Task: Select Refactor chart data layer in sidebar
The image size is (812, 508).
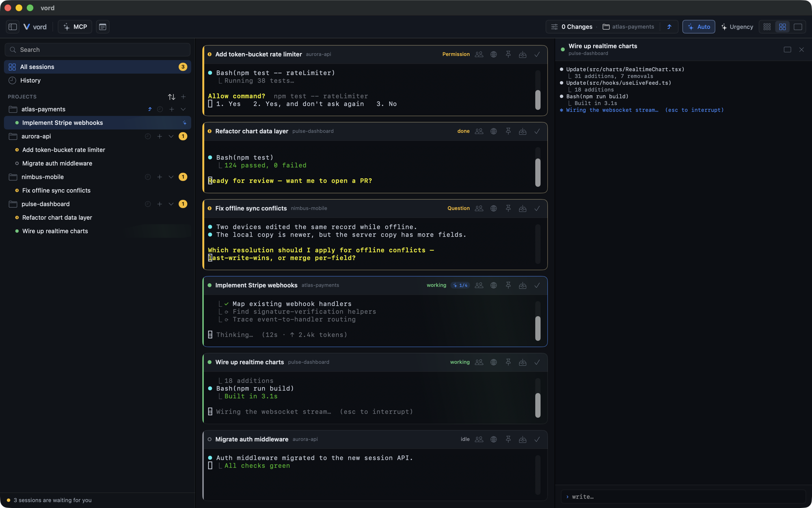Action: click(97, 218)
